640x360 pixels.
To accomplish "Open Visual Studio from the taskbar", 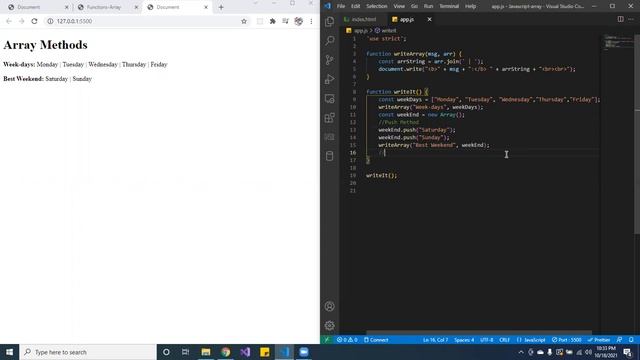I will [x=245, y=352].
